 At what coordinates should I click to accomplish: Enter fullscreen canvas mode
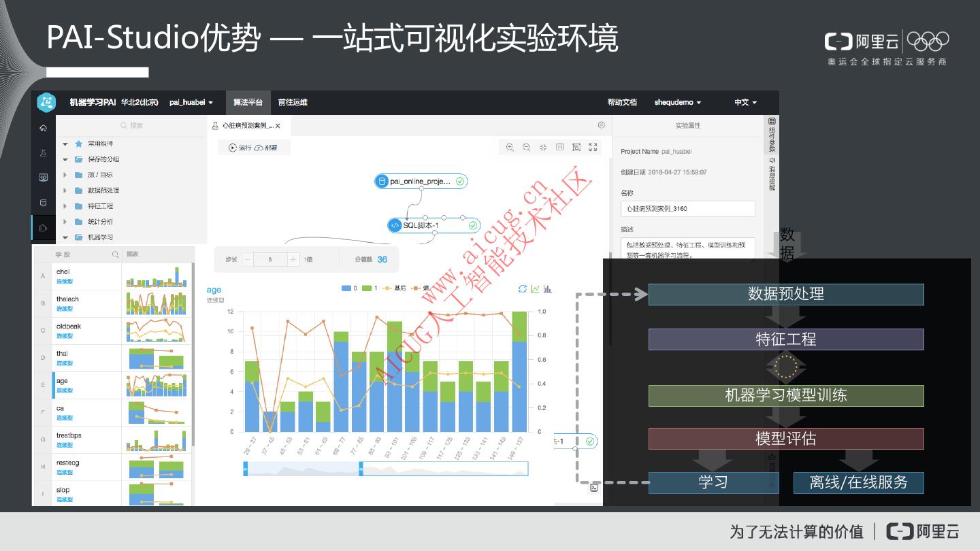[x=593, y=147]
